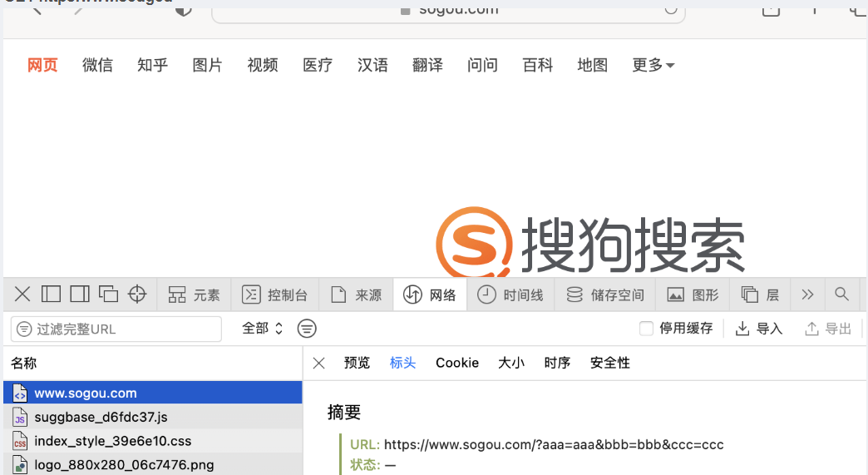The width and height of the screenshot is (868, 475).
Task: Open the 网页 link on Sogou page
Action: click(x=42, y=65)
